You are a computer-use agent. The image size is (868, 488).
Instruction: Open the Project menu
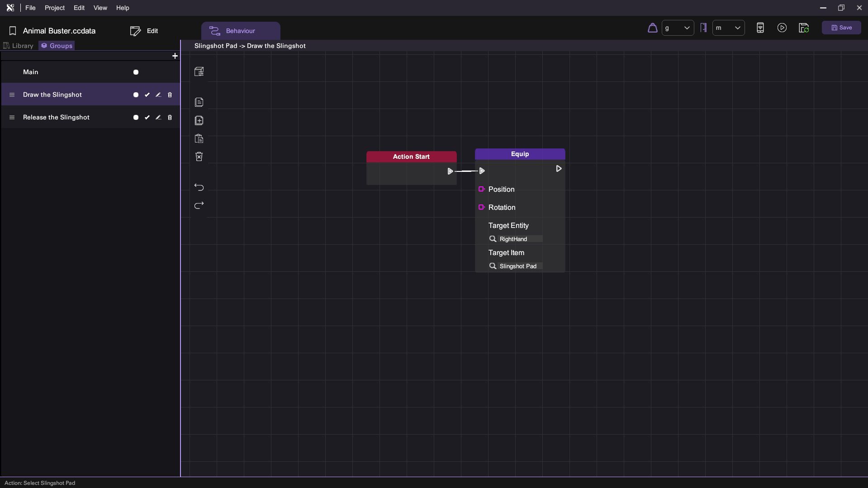54,8
